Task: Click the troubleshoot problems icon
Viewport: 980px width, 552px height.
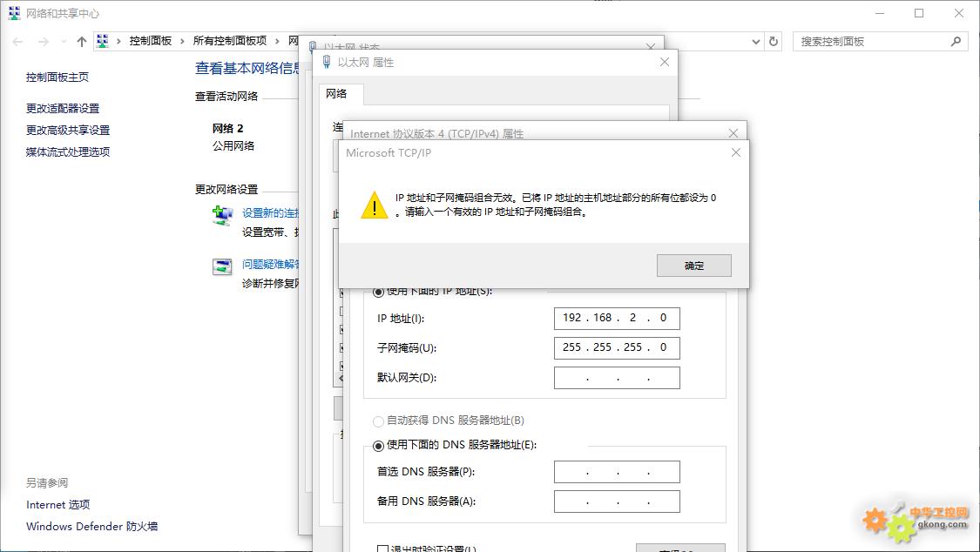Action: tap(222, 266)
